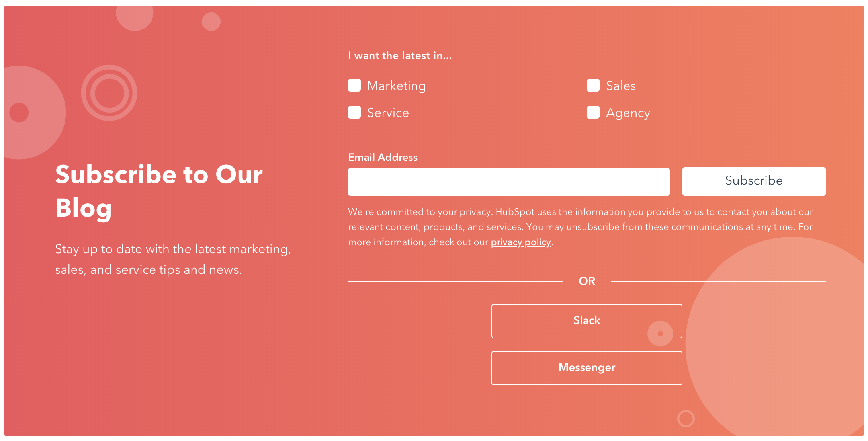
Task: Click the Subscribe button
Action: (754, 181)
